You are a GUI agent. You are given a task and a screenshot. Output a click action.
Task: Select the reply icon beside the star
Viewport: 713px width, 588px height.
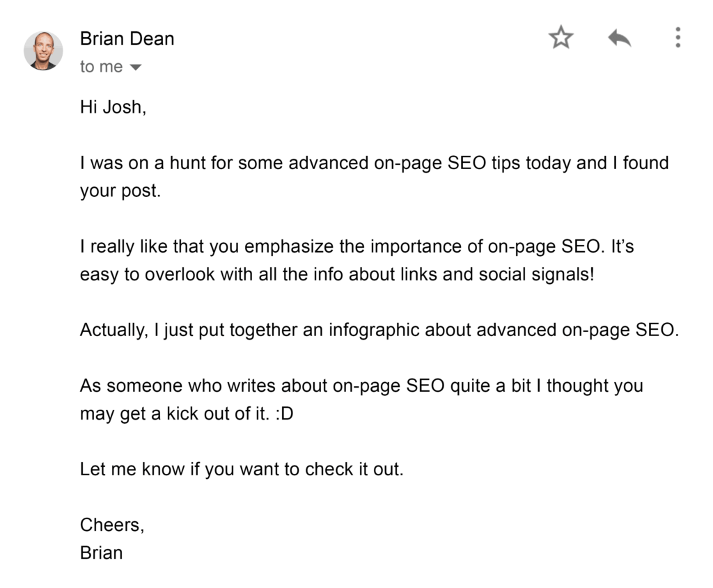(619, 38)
